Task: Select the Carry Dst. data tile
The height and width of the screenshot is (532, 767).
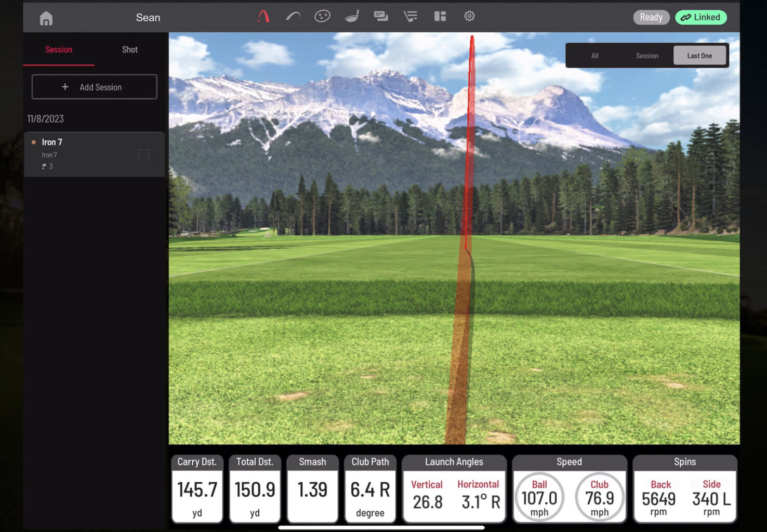Action: 197,488
